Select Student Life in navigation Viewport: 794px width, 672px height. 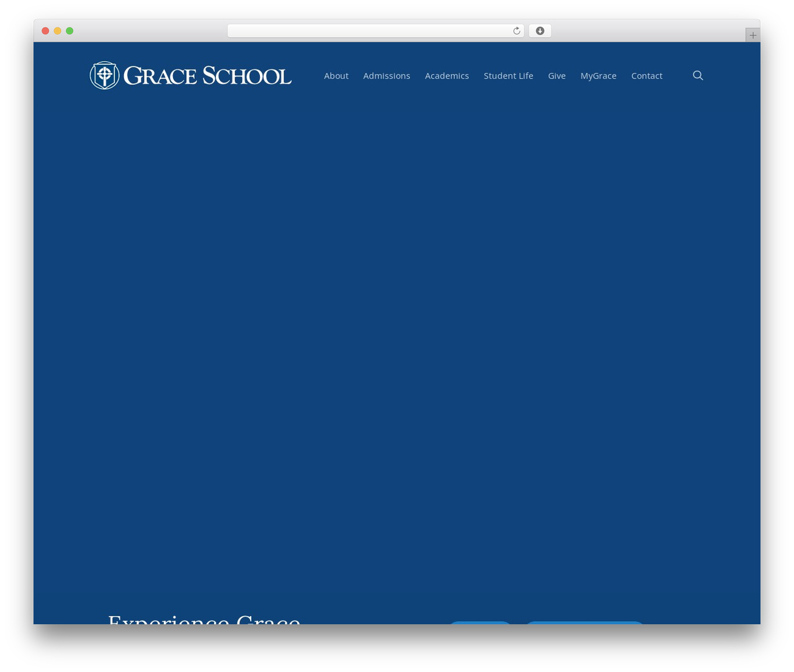point(509,76)
